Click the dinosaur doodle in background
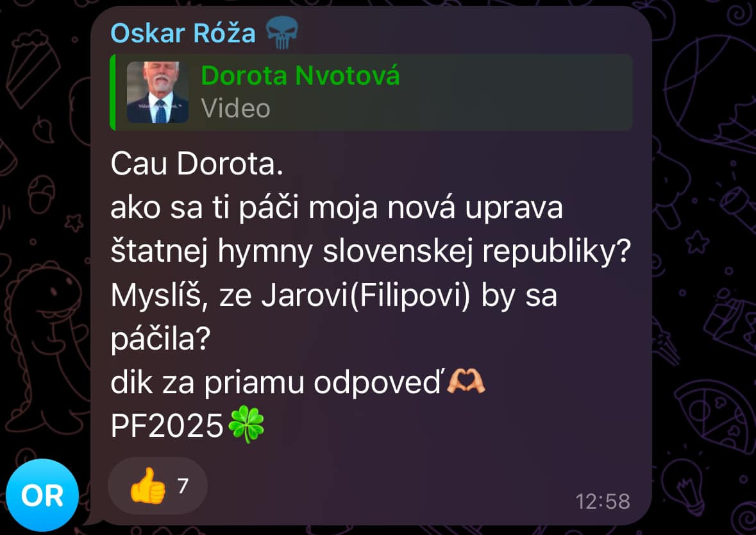 [x=44, y=337]
